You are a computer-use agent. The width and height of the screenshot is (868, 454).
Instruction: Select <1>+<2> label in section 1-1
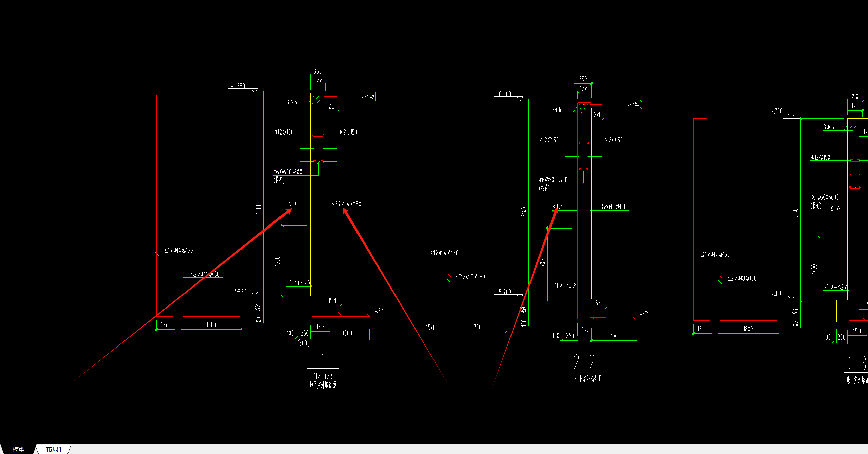coord(299,283)
